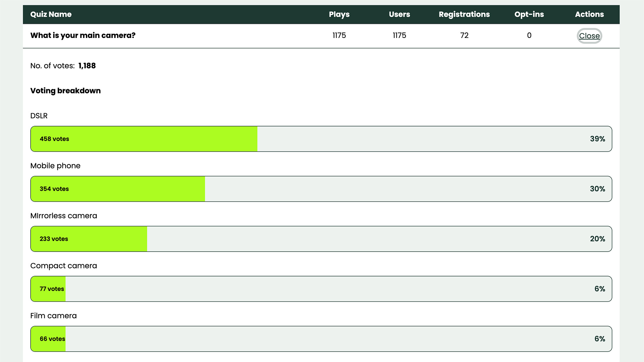
Task: Click the Plays column header
Action: point(339,14)
